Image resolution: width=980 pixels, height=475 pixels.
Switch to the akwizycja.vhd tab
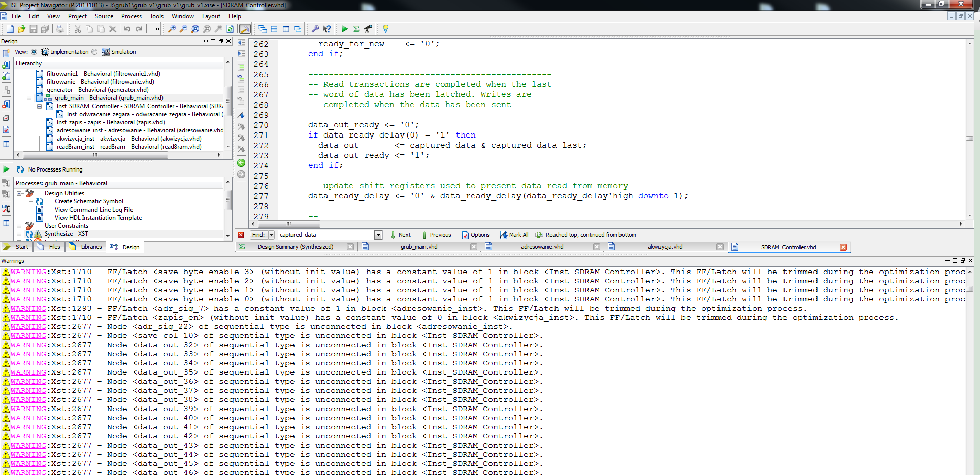tap(665, 247)
